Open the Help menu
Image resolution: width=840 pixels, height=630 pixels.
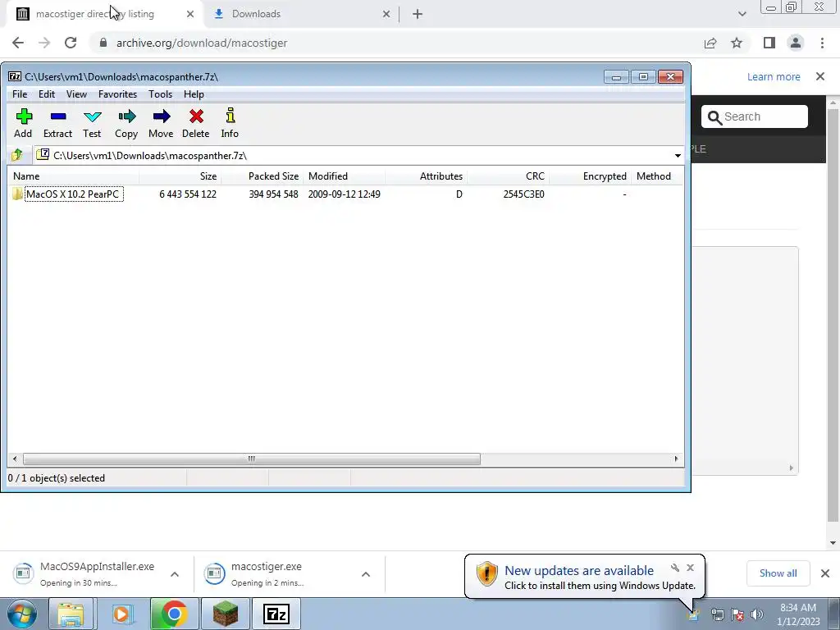(x=194, y=94)
